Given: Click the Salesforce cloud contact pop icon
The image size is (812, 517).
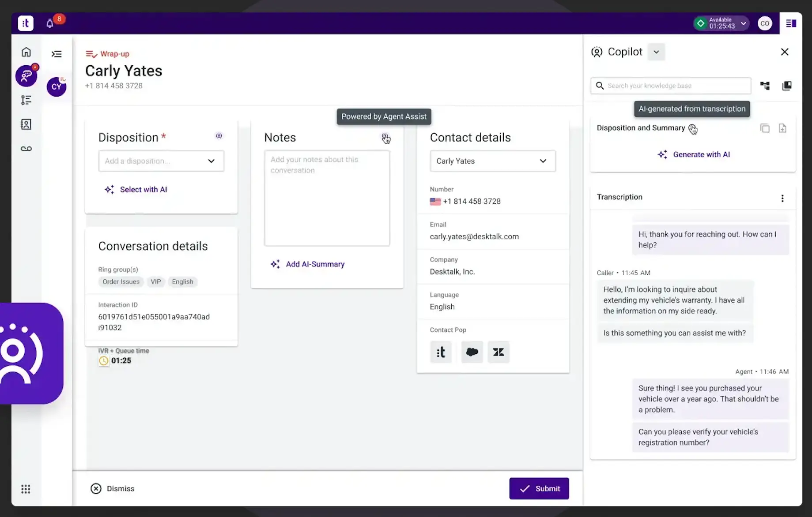Looking at the screenshot, I should (472, 352).
